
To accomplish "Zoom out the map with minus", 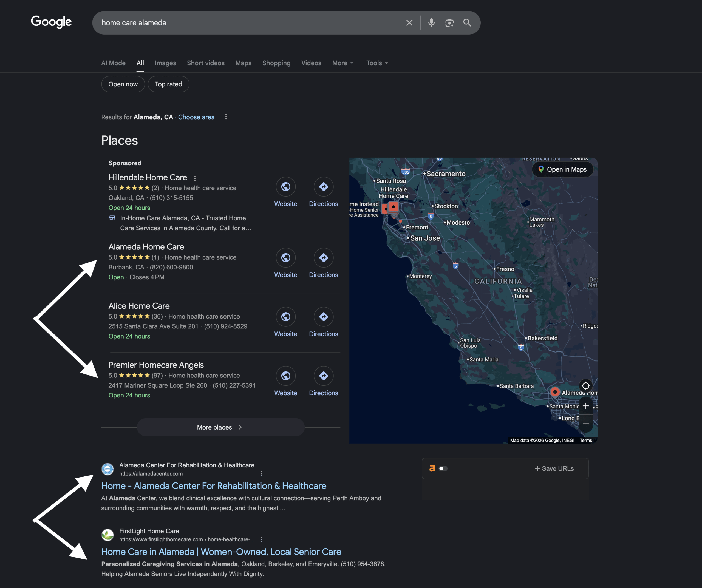I will click(585, 424).
